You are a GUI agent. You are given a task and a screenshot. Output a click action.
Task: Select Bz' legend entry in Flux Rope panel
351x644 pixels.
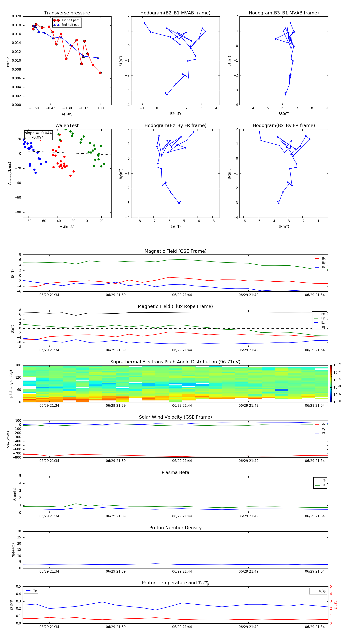pyautogui.click(x=320, y=323)
